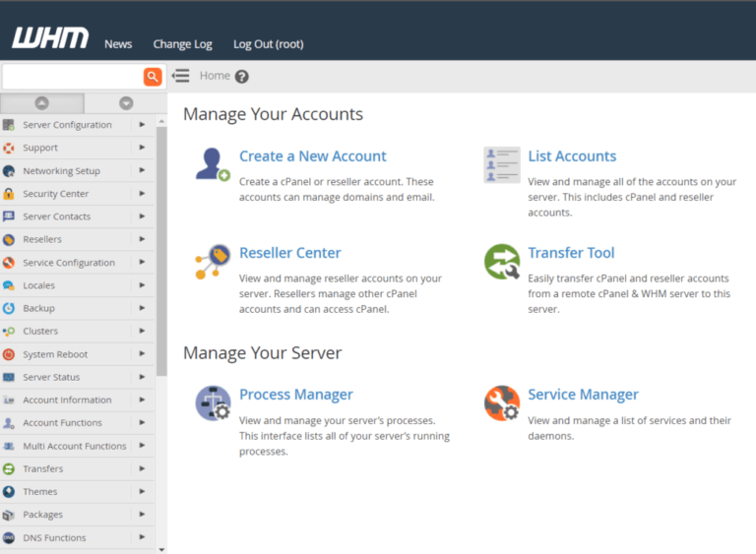Image resolution: width=756 pixels, height=554 pixels.
Task: Click the Create a New Account icon
Action: (212, 164)
